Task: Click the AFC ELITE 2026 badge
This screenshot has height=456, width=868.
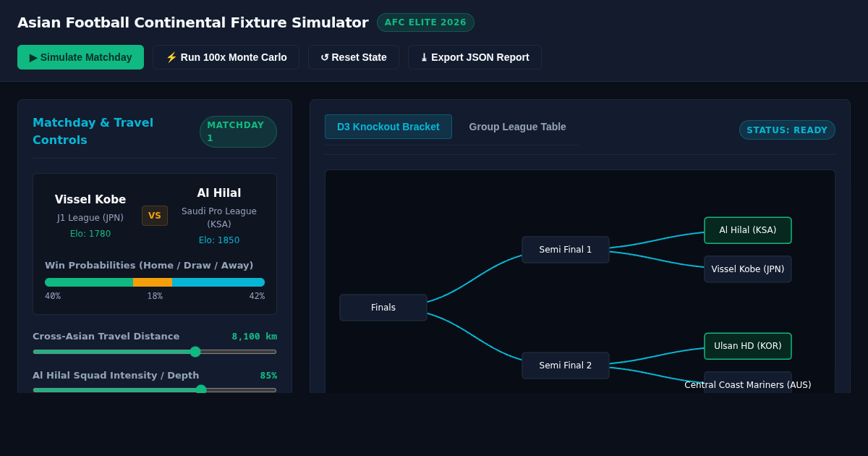Action: 425,22
